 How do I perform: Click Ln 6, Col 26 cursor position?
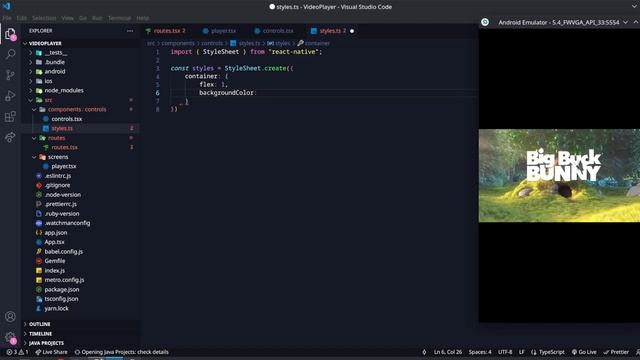(448, 352)
